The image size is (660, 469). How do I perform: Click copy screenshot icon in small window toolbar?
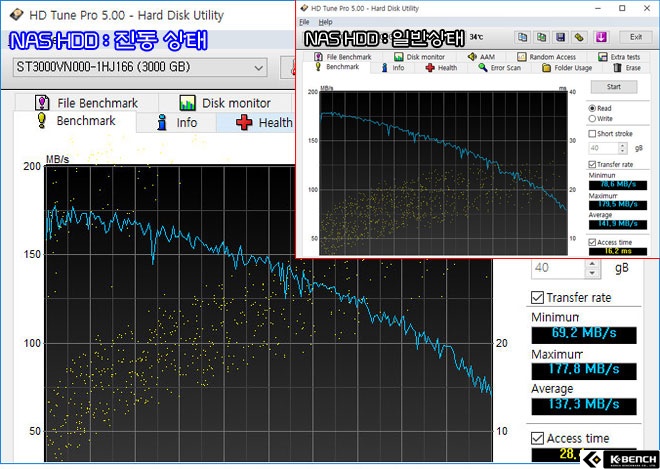point(541,37)
